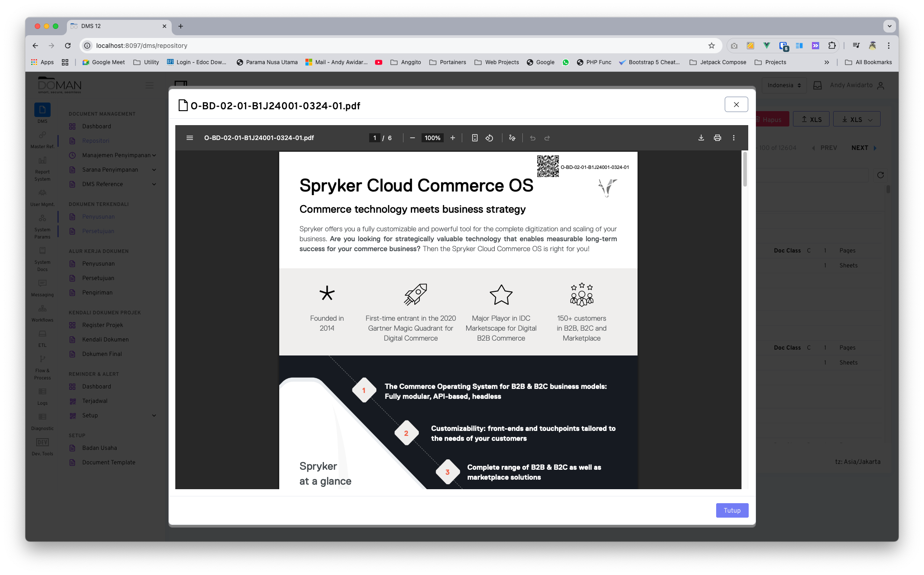Open Messaging from the left sidebar

tap(42, 283)
